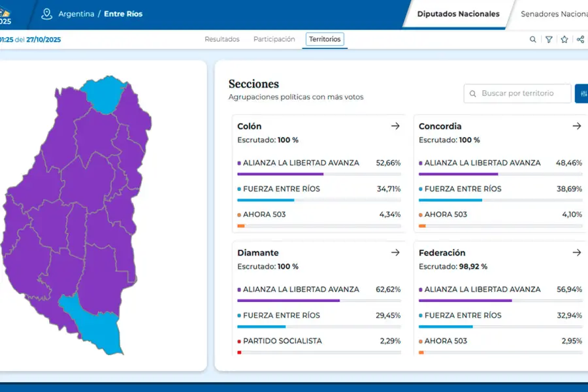Click the favorites star icon
This screenshot has width=588, height=392.
(x=564, y=40)
